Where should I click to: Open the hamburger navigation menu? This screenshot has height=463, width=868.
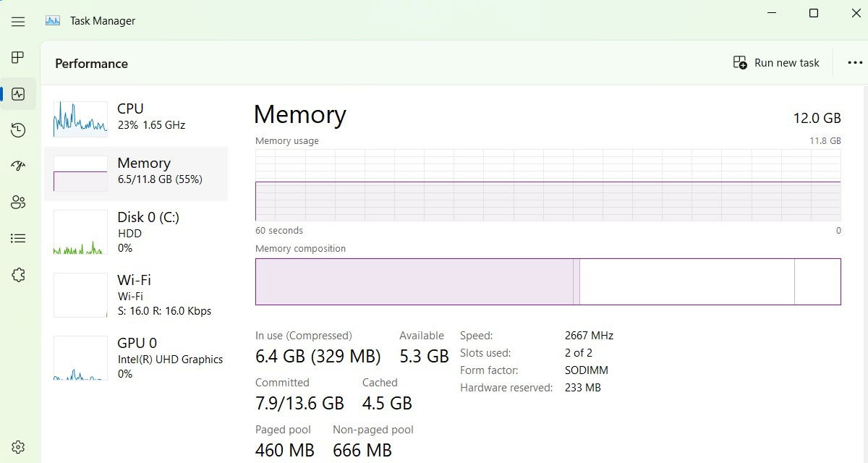click(x=18, y=22)
